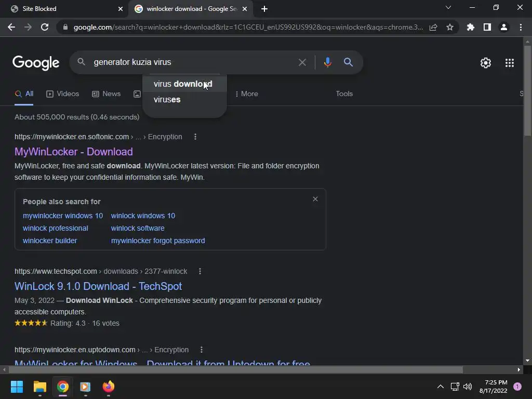Search for winlock windows 10
532x399 pixels.
(143, 216)
